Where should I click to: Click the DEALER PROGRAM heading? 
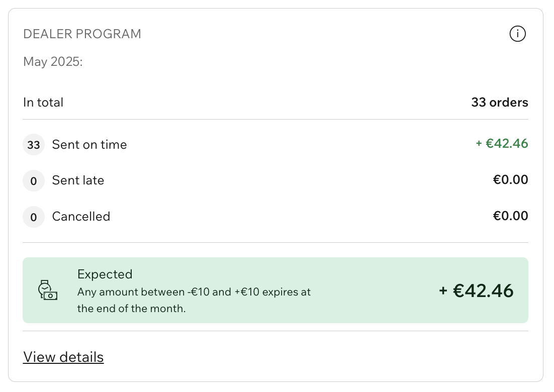[82, 34]
